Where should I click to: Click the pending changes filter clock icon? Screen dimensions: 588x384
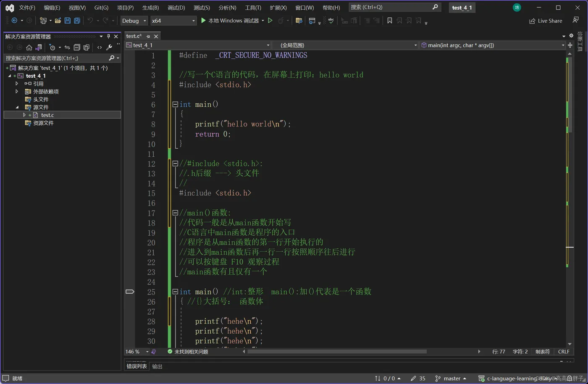[x=52, y=47]
